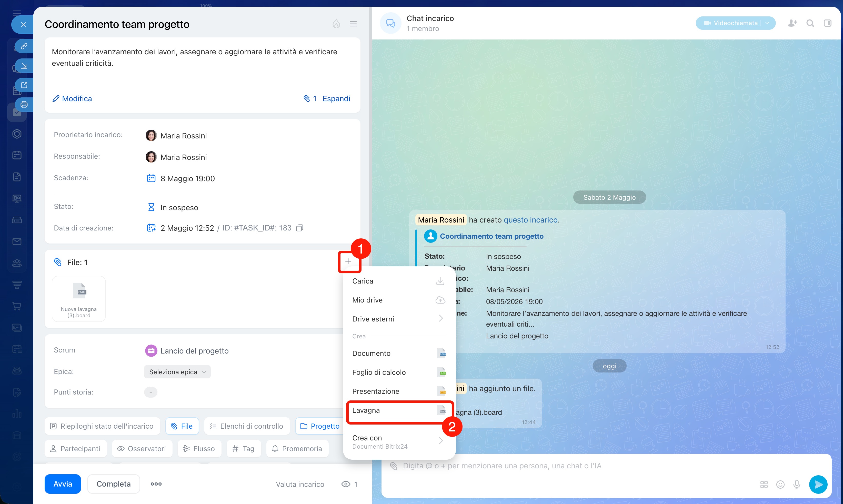Click the Maria Rossini Responsabile name
This screenshot has width=843, height=504.
(183, 157)
